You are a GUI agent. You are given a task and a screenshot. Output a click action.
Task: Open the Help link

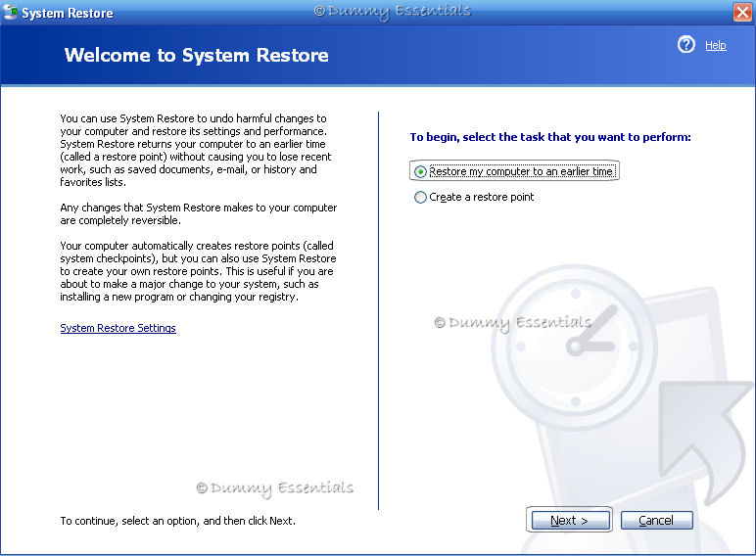(716, 45)
